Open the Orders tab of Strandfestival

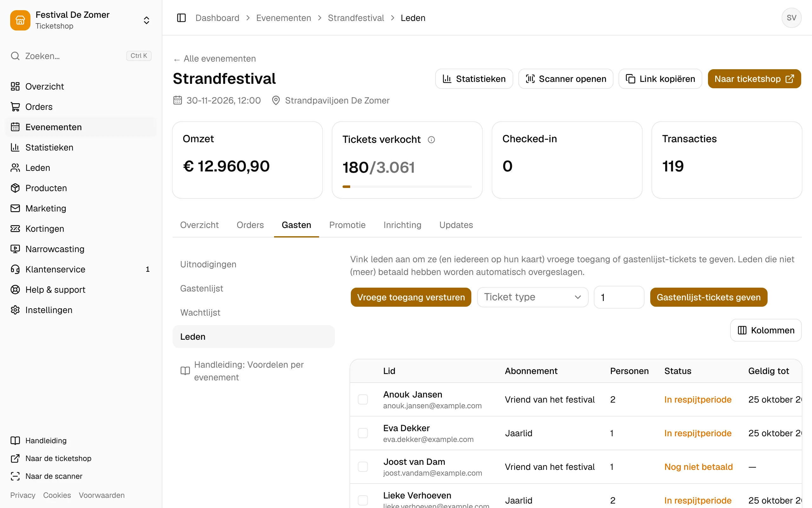[x=250, y=225]
